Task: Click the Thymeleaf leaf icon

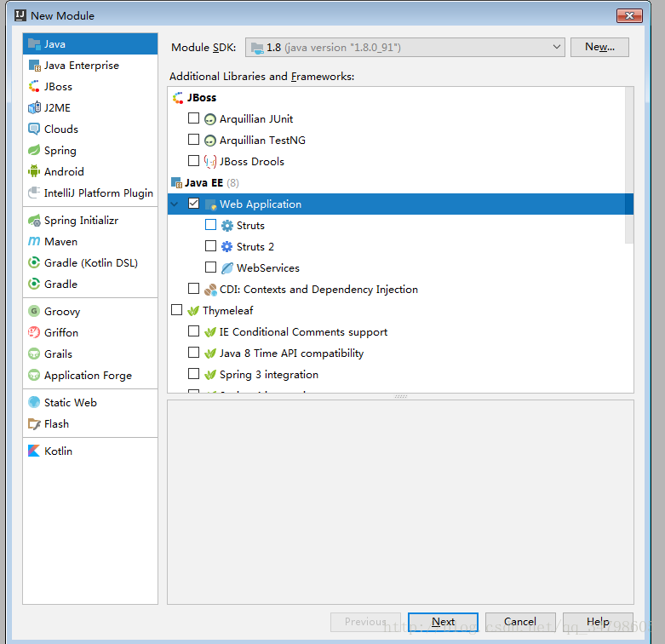Action: pyautogui.click(x=193, y=311)
